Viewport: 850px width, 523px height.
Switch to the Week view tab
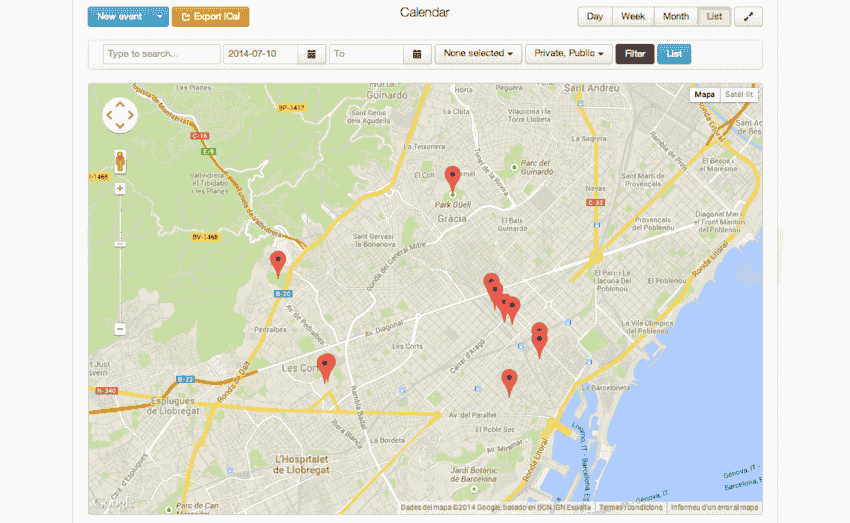pos(633,17)
